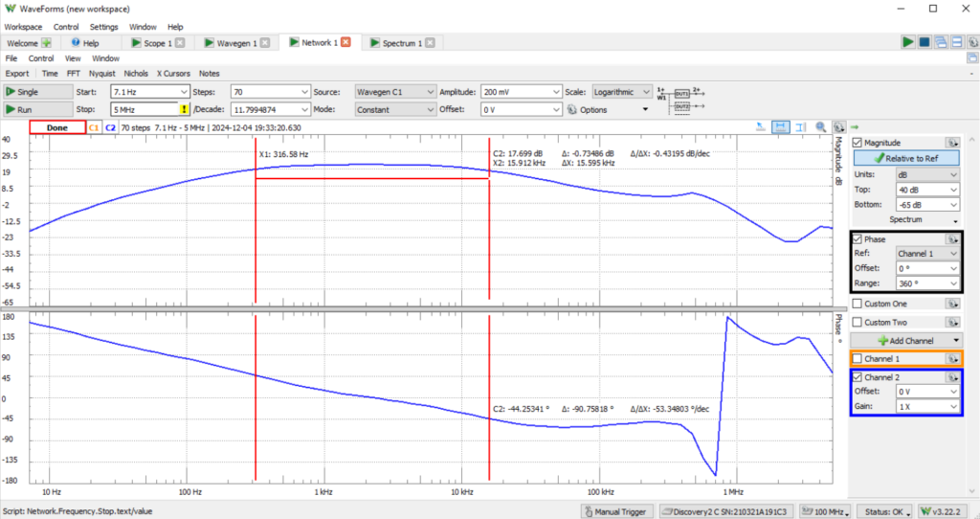Select the horizontal cursor measure tool
Screen dimensions: 980x519
coord(781,126)
